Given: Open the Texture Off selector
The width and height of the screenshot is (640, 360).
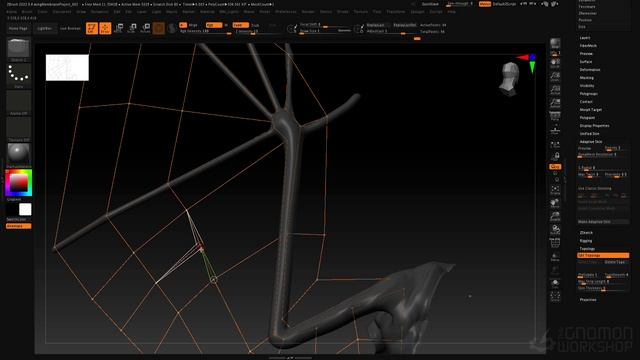Looking at the screenshot, I should [x=18, y=128].
